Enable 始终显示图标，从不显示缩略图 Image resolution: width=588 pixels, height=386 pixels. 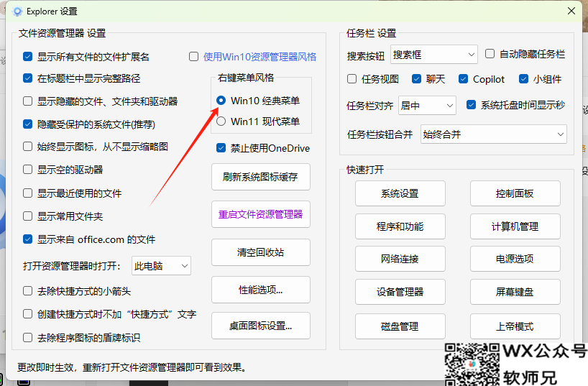pyautogui.click(x=28, y=147)
